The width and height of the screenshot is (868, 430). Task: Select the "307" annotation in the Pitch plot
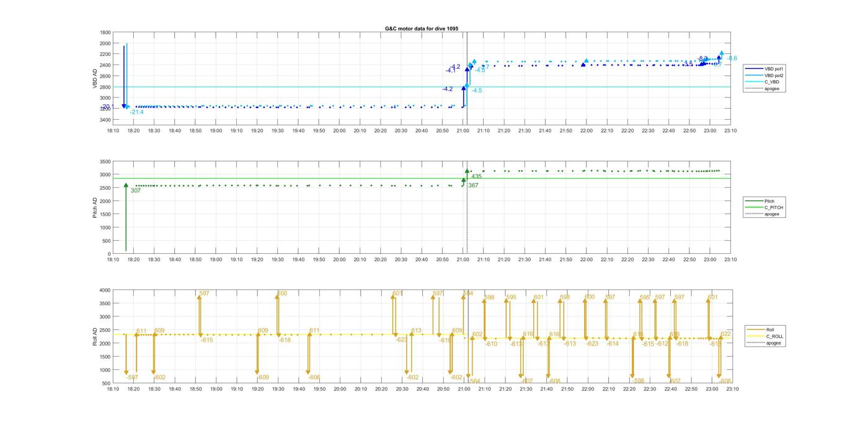(136, 190)
